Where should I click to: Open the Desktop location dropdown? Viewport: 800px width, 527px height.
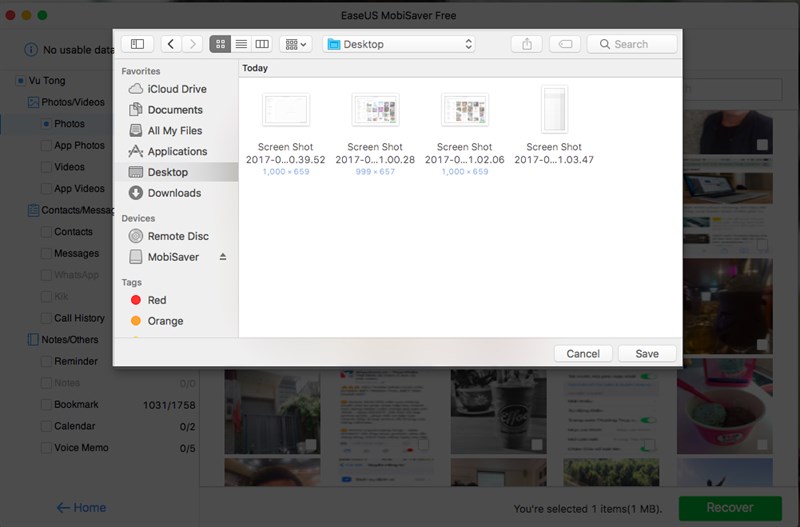point(399,44)
